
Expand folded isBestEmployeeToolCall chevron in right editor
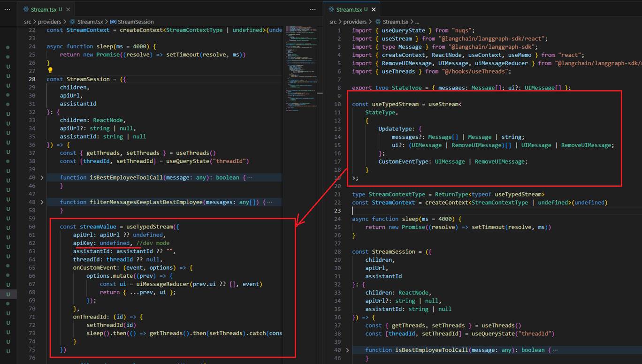tap(347, 350)
